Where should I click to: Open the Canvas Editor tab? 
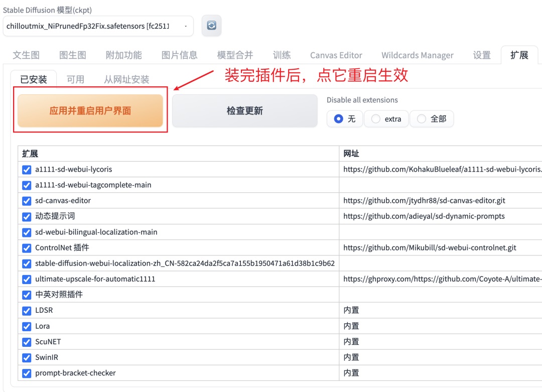336,55
